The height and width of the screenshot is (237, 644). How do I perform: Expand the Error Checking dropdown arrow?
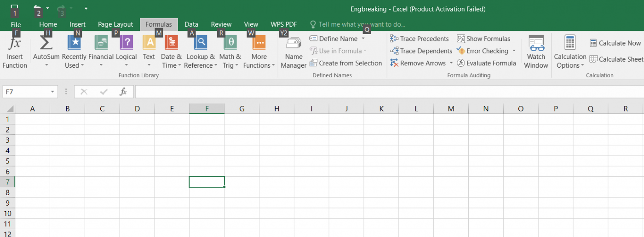(x=514, y=51)
